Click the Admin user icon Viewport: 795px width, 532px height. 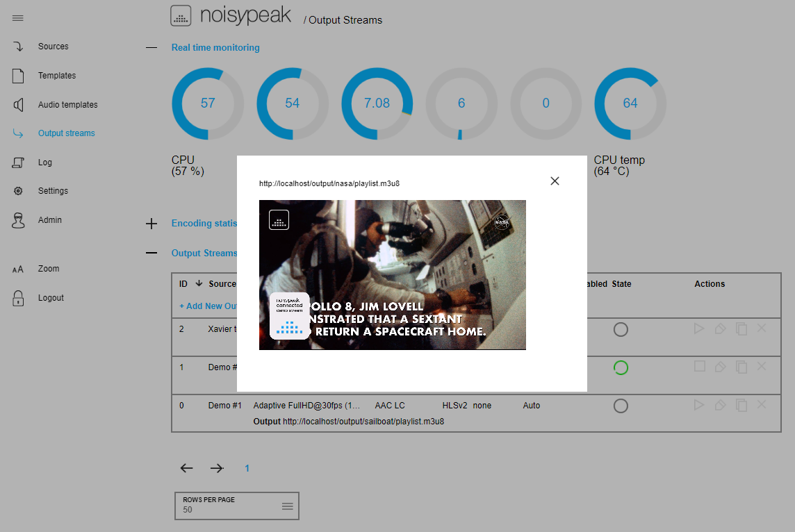(18, 220)
